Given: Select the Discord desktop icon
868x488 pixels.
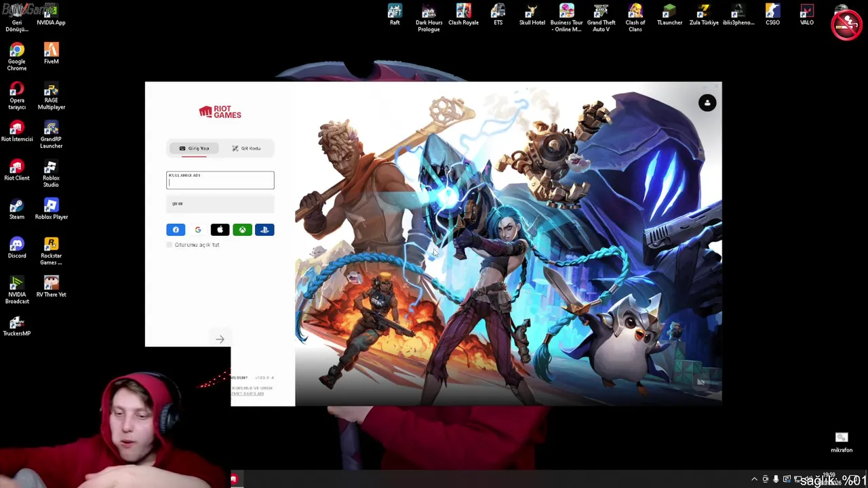Looking at the screenshot, I should pyautogui.click(x=17, y=248).
